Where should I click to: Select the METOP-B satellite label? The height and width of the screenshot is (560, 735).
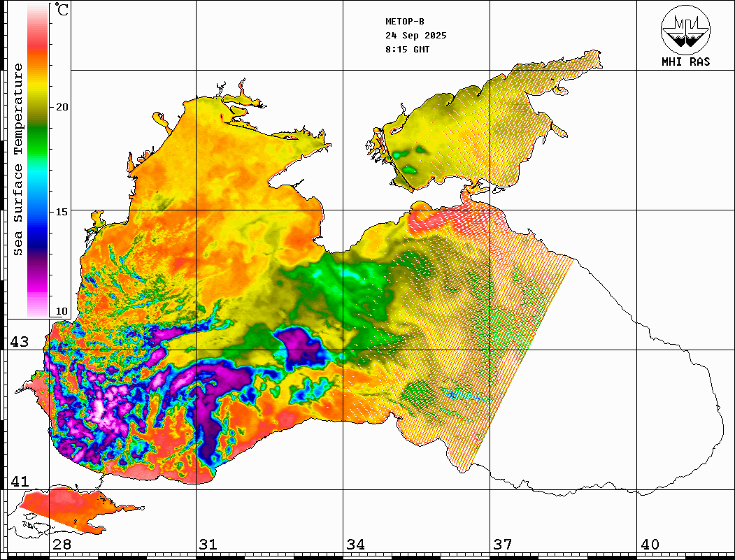click(405, 21)
